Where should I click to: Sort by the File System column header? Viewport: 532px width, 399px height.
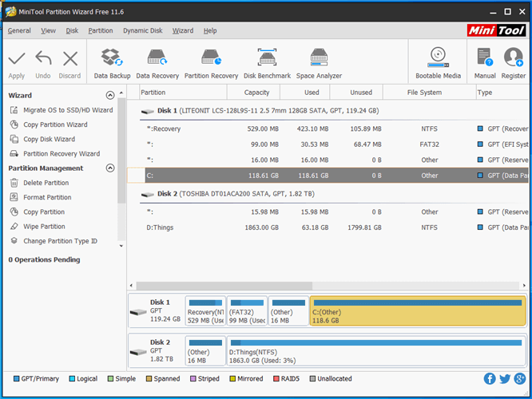pyautogui.click(x=430, y=93)
